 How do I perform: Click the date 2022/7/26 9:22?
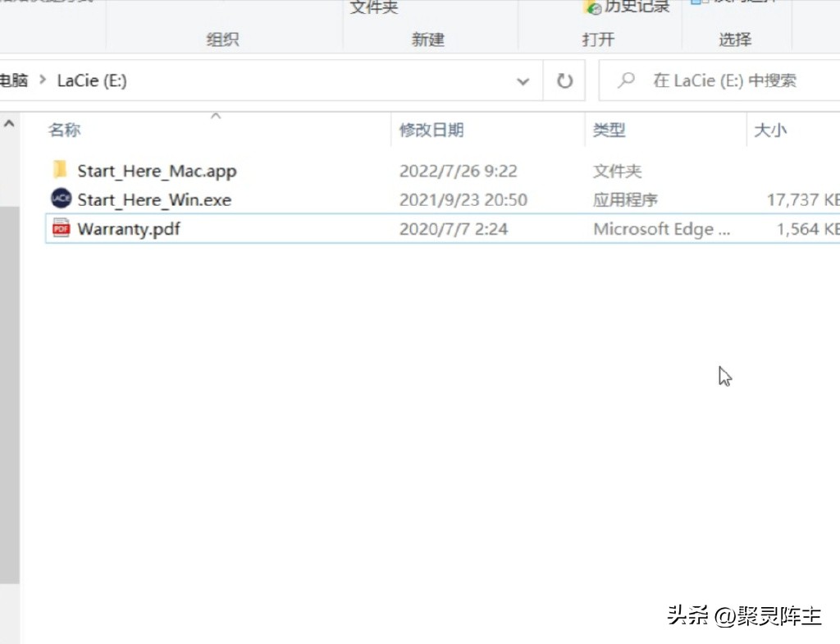459,171
